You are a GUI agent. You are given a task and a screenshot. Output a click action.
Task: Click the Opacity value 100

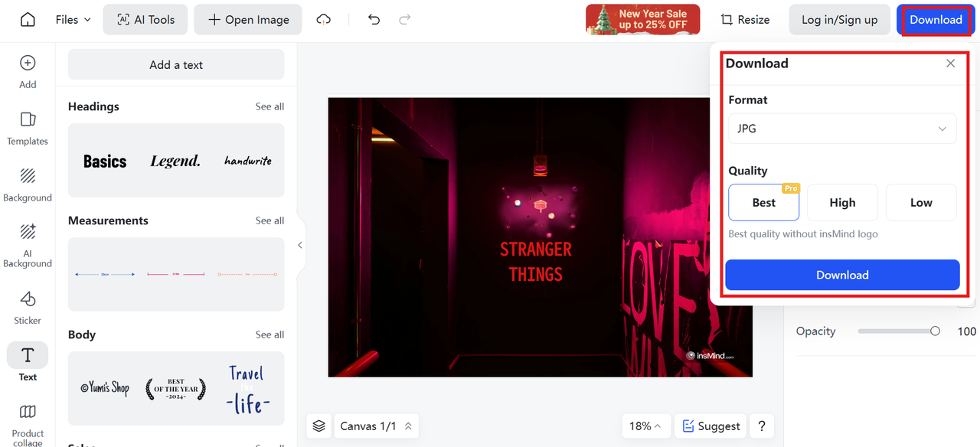click(x=967, y=331)
